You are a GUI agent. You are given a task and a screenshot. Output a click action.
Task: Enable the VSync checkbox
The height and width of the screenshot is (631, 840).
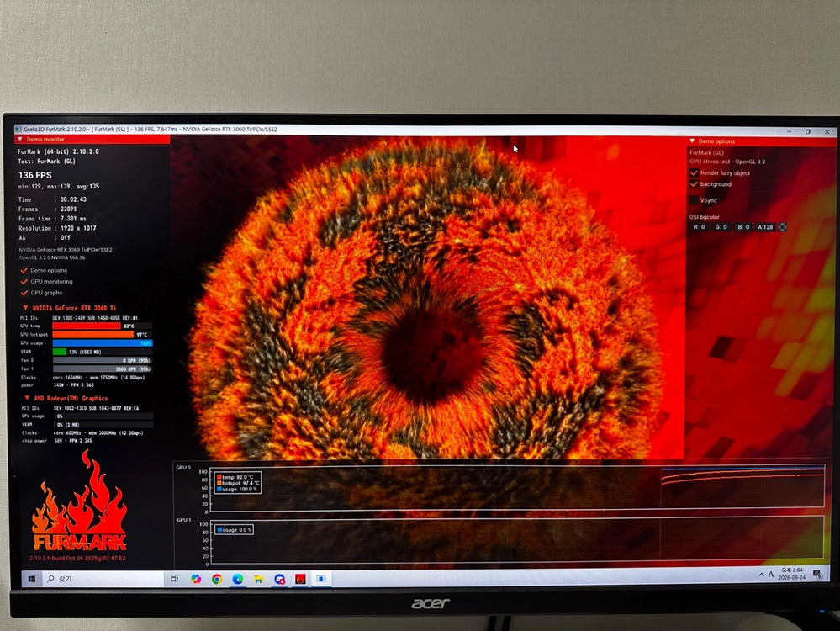(695, 200)
